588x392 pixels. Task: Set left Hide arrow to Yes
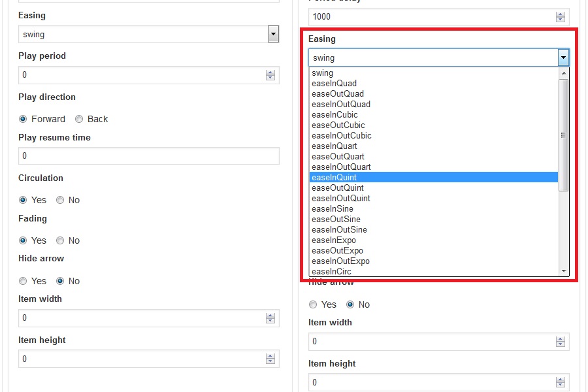23,281
